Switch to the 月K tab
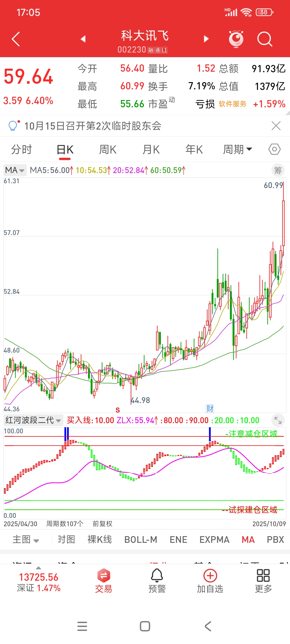Screen dimensions: 290x644 151,149
